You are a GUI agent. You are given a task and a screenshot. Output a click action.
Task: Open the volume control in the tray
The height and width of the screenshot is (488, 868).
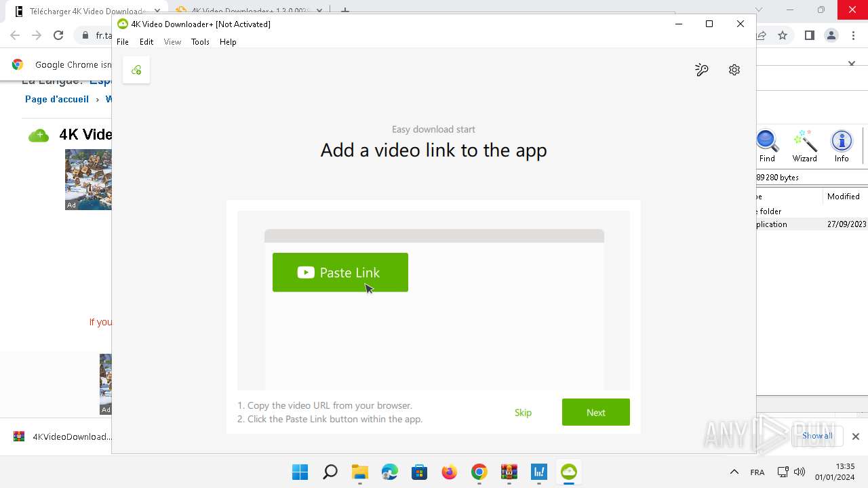click(x=800, y=472)
